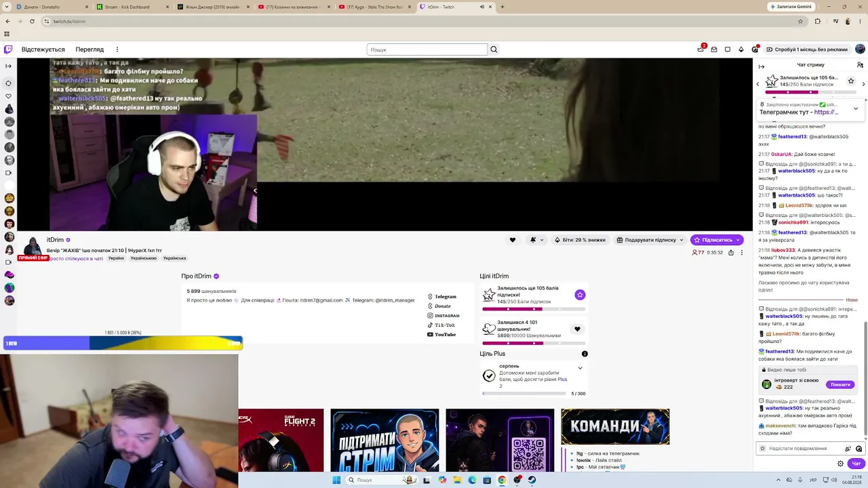Click the followers goal progress bar

coord(534,343)
